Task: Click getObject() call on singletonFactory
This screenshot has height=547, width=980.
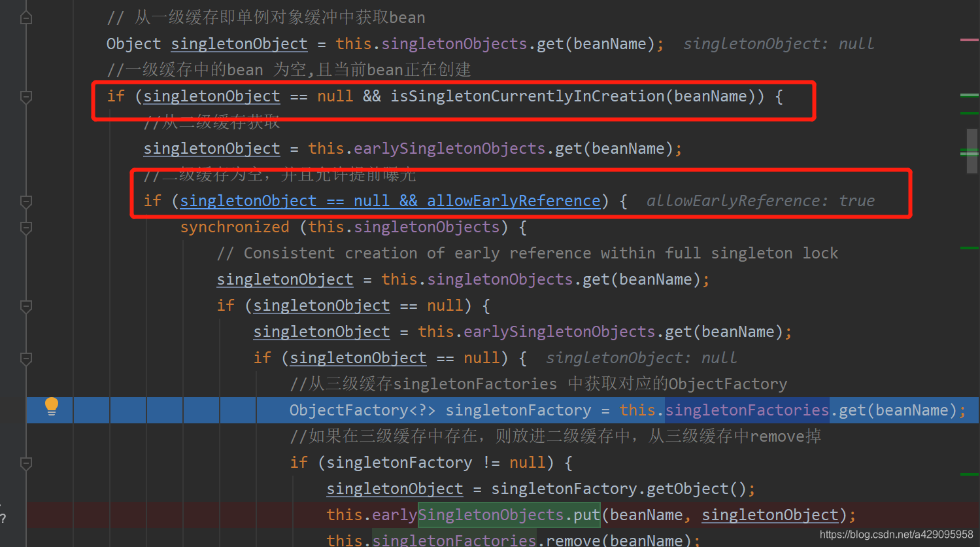Action: tap(696, 489)
